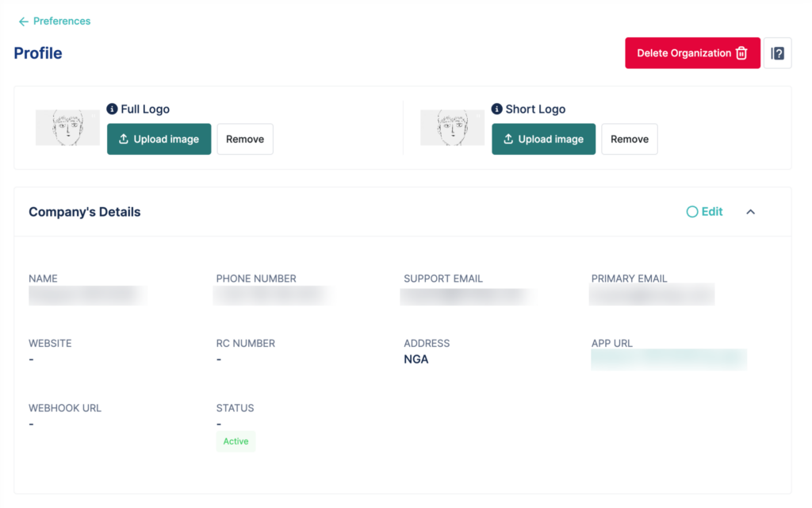Select the Full Logo thumbnail preview
Viewport: 812px width, 508px height.
67,128
